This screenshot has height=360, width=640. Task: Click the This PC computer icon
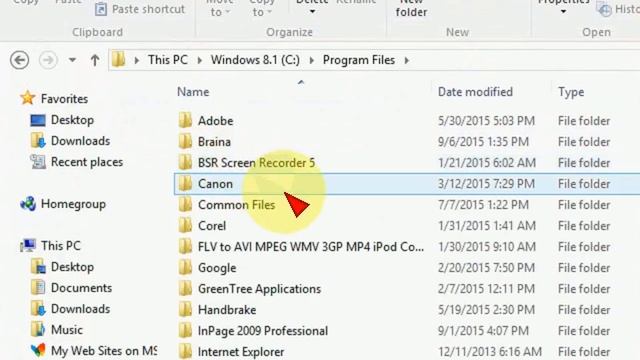[x=28, y=246]
